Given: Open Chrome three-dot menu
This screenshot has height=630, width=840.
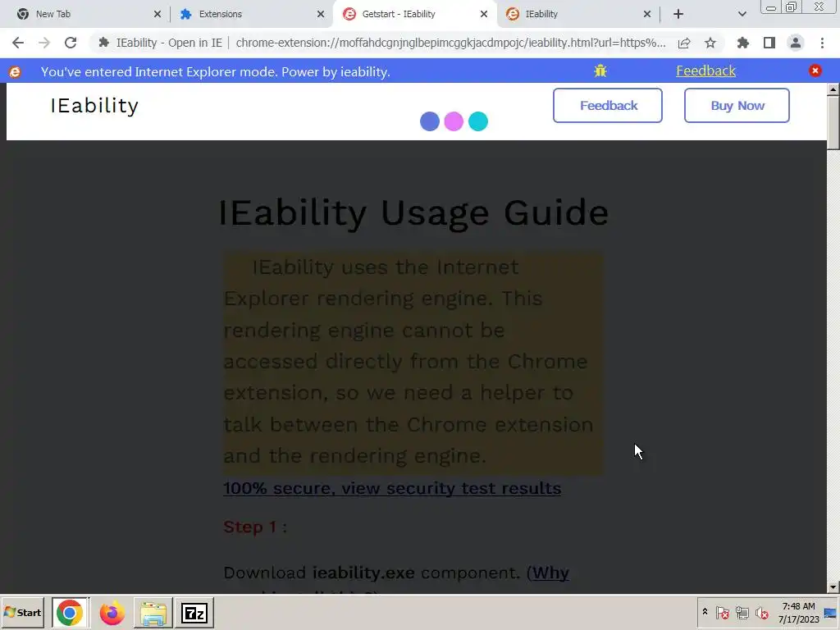Looking at the screenshot, I should pyautogui.click(x=822, y=43).
